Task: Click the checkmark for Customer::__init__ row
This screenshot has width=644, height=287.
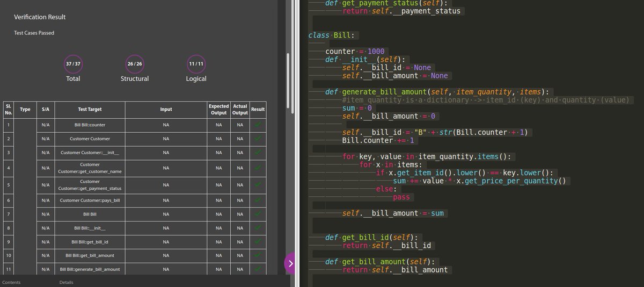Action: click(x=258, y=153)
